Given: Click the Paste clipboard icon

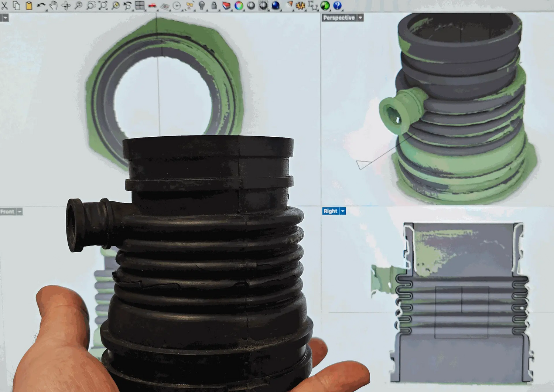Looking at the screenshot, I should point(29,5).
